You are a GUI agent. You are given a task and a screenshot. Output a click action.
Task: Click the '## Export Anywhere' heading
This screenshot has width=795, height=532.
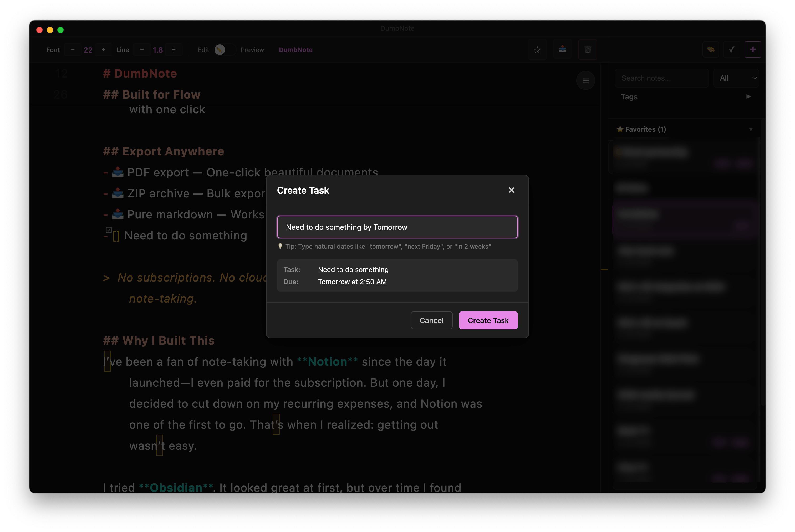pyautogui.click(x=164, y=151)
